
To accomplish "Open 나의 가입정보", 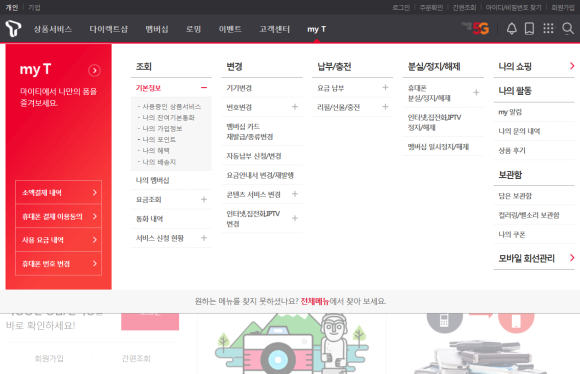I will 162,129.
